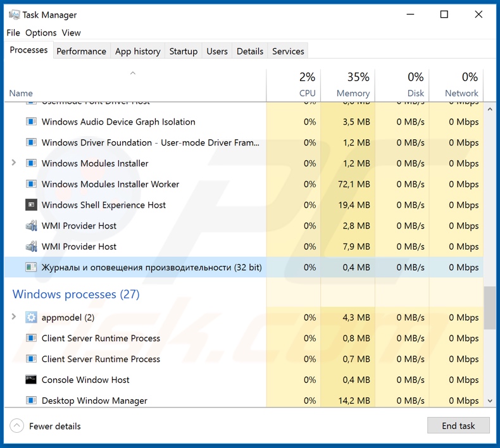
Task: Click the 72,1 MB memory value
Action: click(x=354, y=184)
